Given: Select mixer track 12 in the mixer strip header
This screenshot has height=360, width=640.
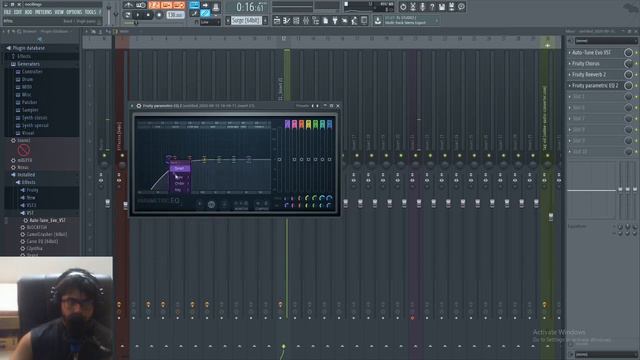Looking at the screenshot, I should click(x=283, y=39).
